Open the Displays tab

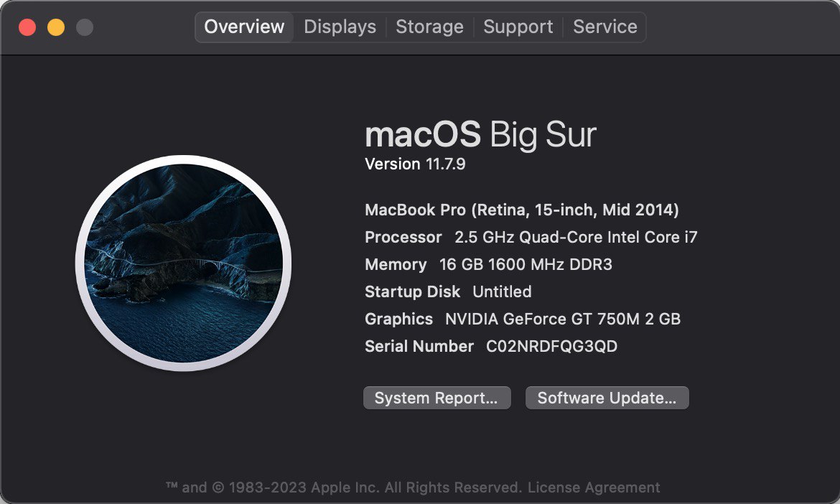(340, 27)
